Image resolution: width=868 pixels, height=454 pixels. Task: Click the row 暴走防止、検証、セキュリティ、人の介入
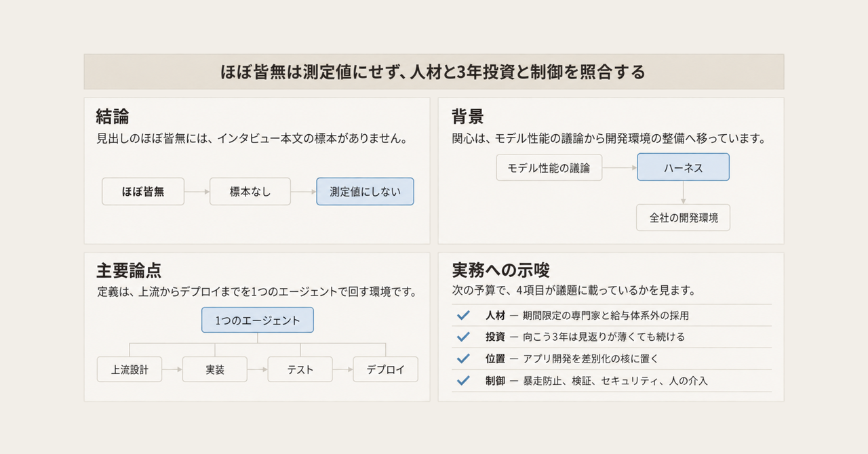(x=612, y=381)
